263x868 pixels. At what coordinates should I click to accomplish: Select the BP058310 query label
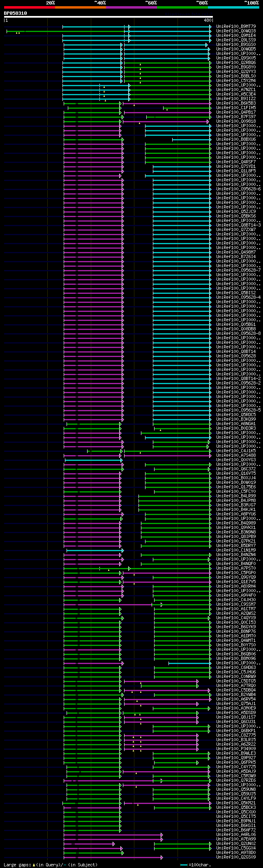coord(16,13)
